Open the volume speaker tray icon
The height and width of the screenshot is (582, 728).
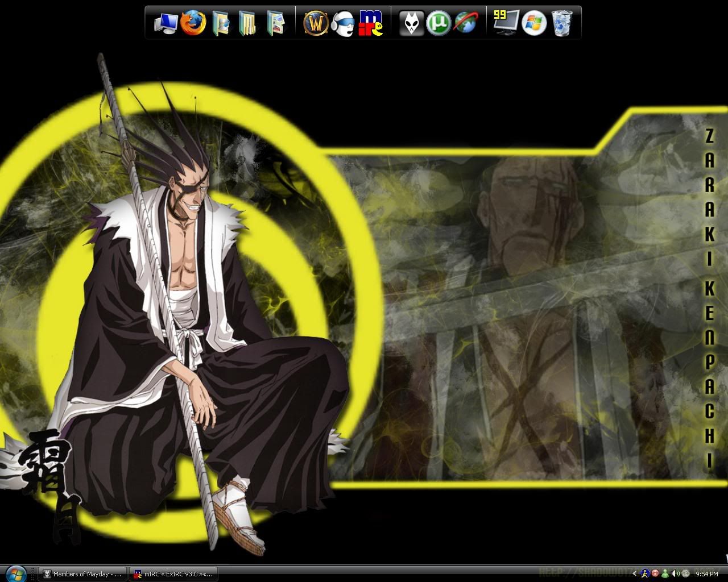675,574
